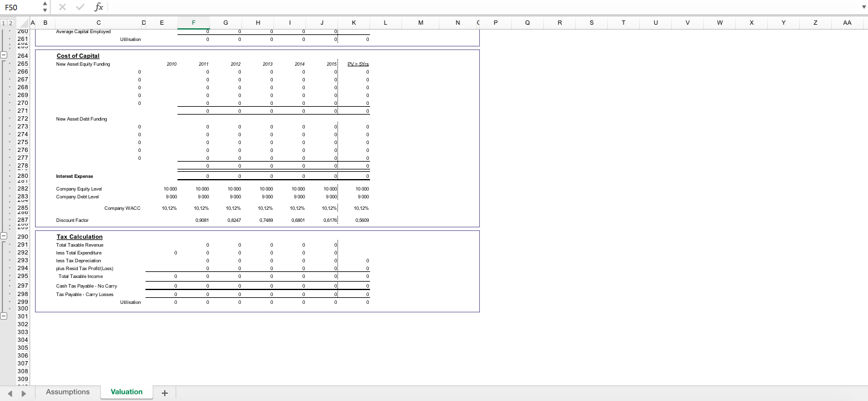Screen dimensions: 868x401
Task: Collapse the outline group near row 301
Action: point(4,315)
